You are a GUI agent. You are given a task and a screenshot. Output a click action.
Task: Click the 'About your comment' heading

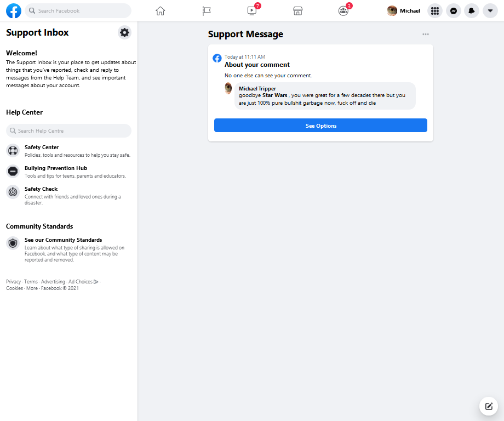[x=257, y=65]
